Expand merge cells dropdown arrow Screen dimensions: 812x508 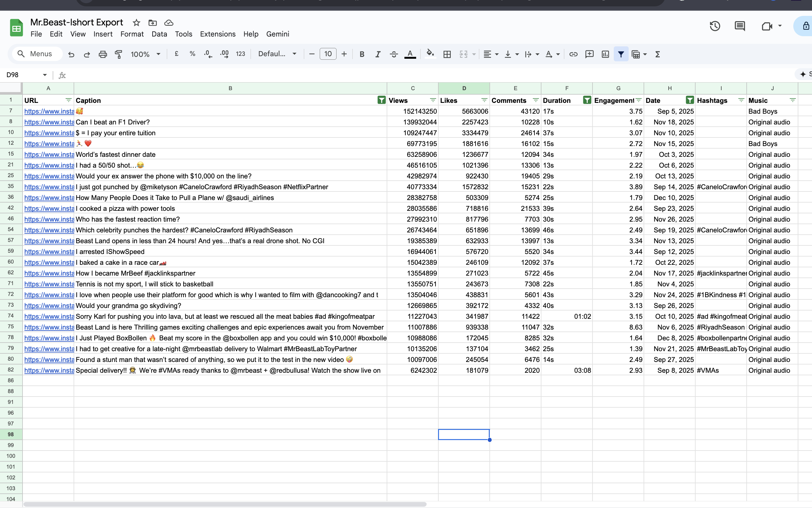[474, 54]
